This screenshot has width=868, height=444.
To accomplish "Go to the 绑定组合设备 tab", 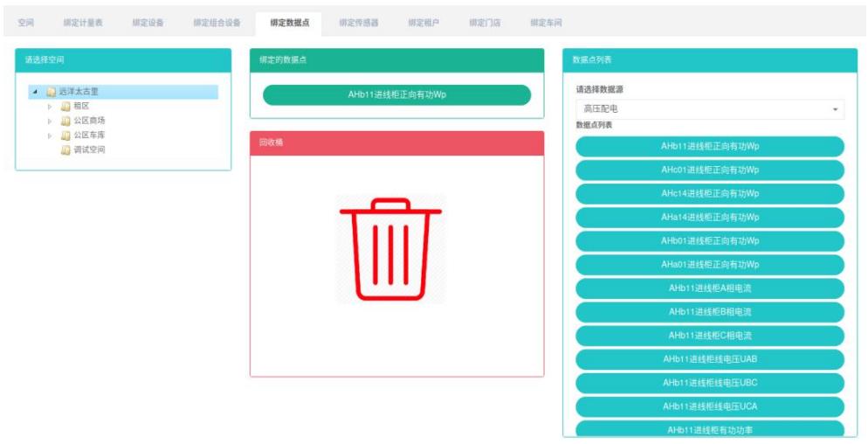I will pyautogui.click(x=217, y=23).
